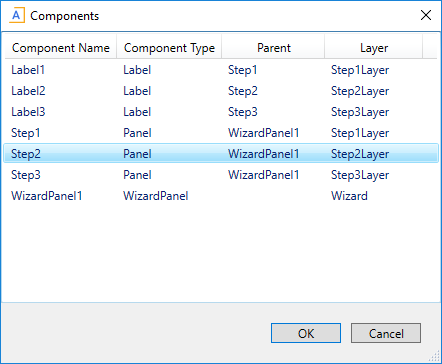Select the Label1 component row
The width and height of the screenshot is (442, 364).
click(x=221, y=70)
